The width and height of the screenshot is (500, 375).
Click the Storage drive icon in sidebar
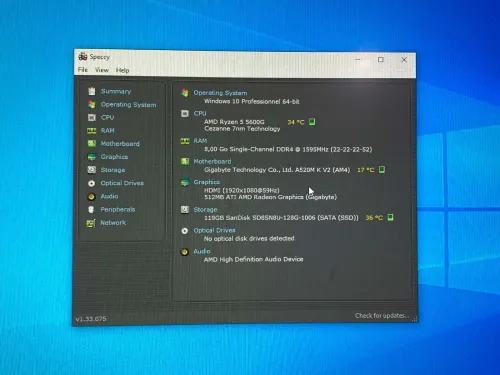[x=92, y=170]
